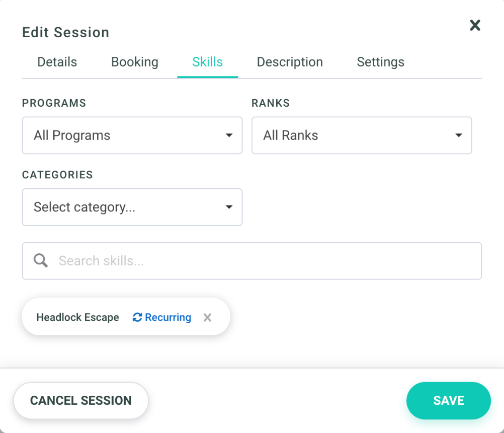Click the Cancel Session button
This screenshot has height=433, width=504.
(80, 400)
